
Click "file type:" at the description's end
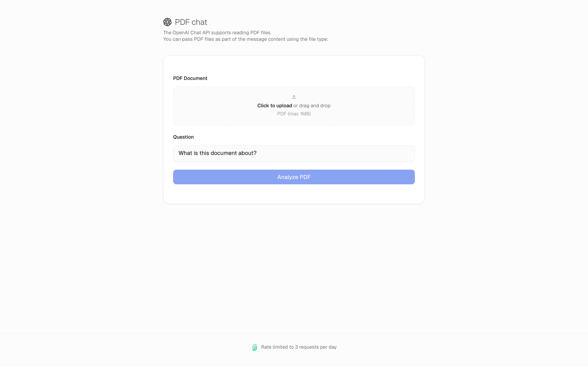click(318, 39)
